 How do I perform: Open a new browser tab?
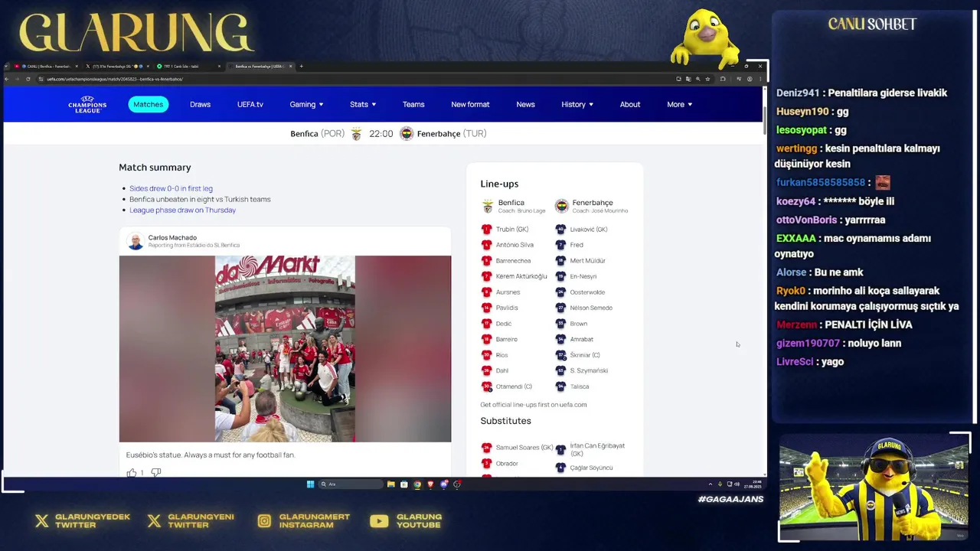click(301, 67)
